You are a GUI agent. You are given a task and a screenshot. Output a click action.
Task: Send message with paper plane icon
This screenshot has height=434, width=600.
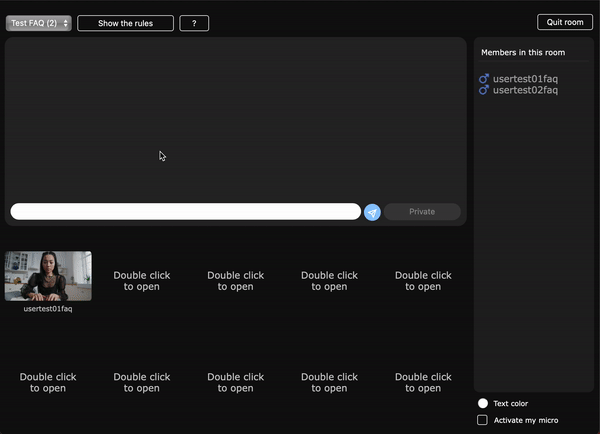pos(372,212)
